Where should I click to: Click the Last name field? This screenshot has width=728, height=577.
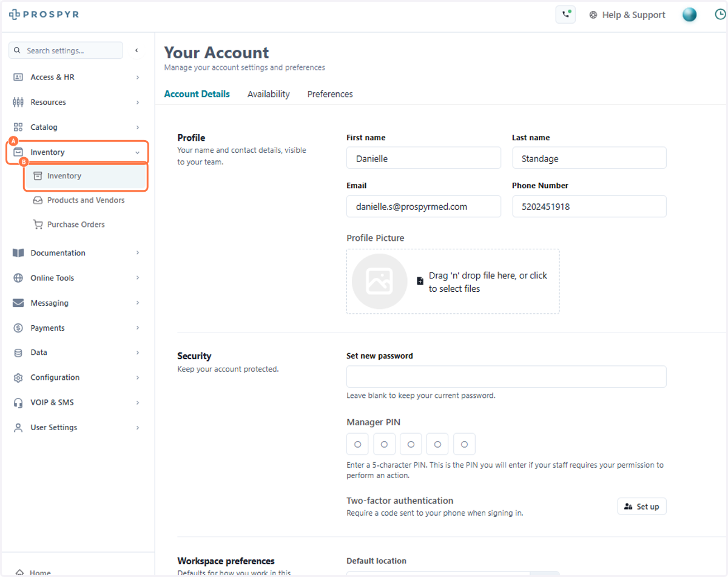click(x=589, y=158)
